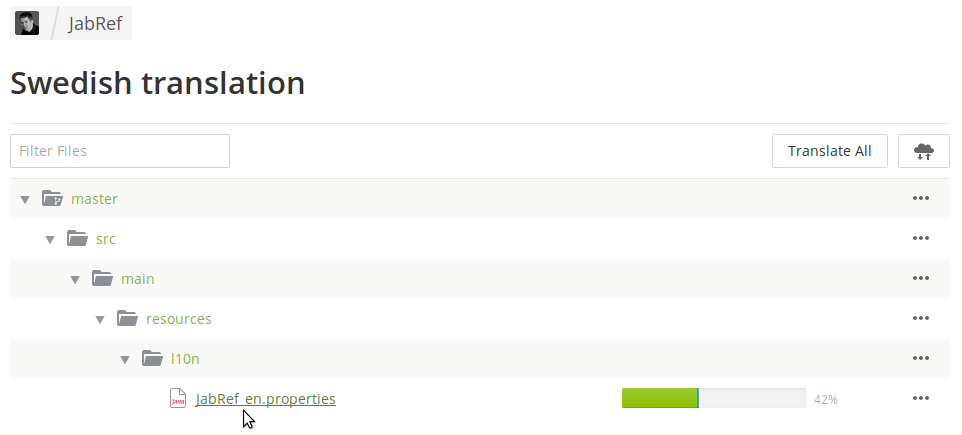Screen dimensions: 962x435
Task: Click the Filter Files input field
Action: tap(120, 151)
